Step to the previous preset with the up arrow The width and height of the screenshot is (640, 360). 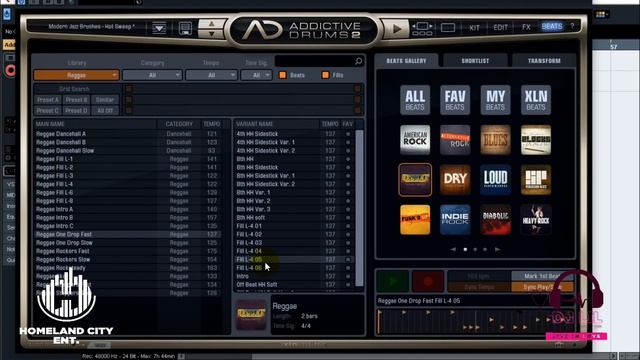click(x=211, y=24)
